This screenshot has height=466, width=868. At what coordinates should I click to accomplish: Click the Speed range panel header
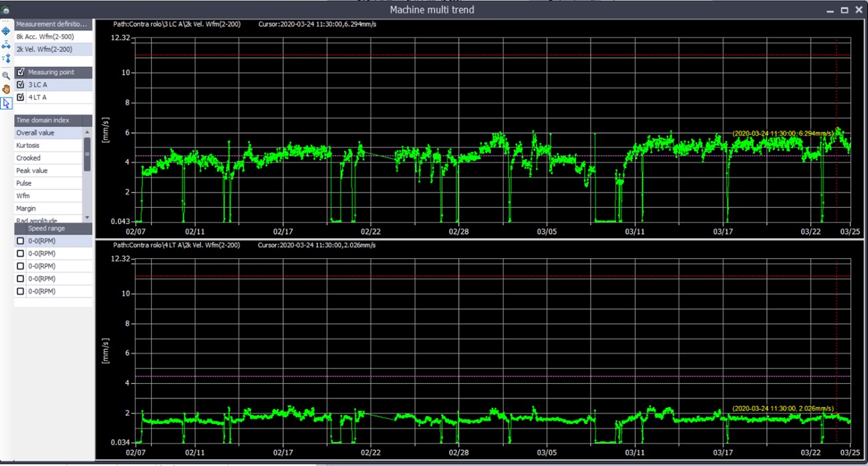pos(53,229)
